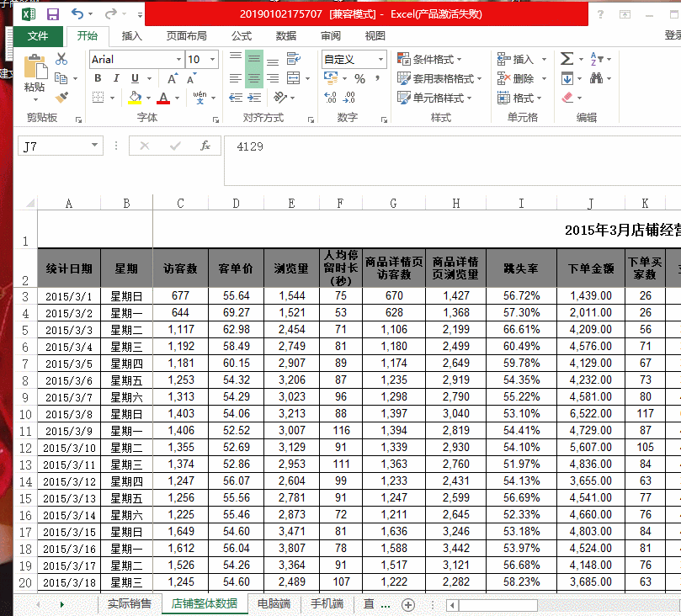Click the Merge and Center icon
Viewport: 681px width, 616px height.
click(x=294, y=78)
